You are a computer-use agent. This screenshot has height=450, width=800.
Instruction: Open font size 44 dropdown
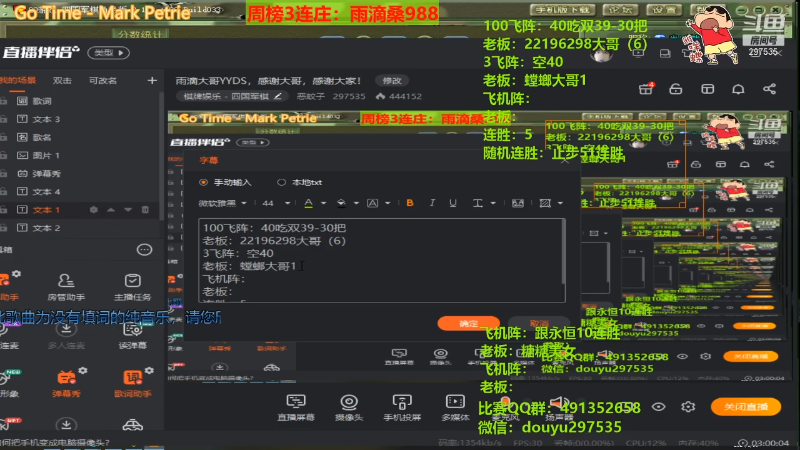276,203
